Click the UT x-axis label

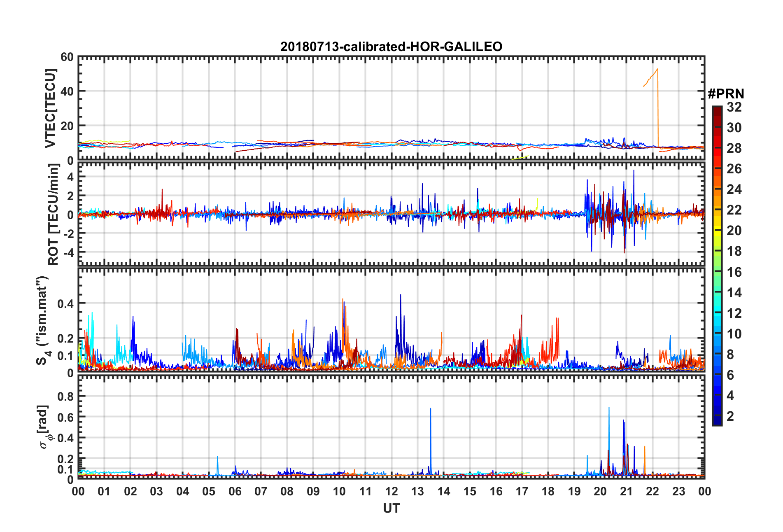(391, 509)
